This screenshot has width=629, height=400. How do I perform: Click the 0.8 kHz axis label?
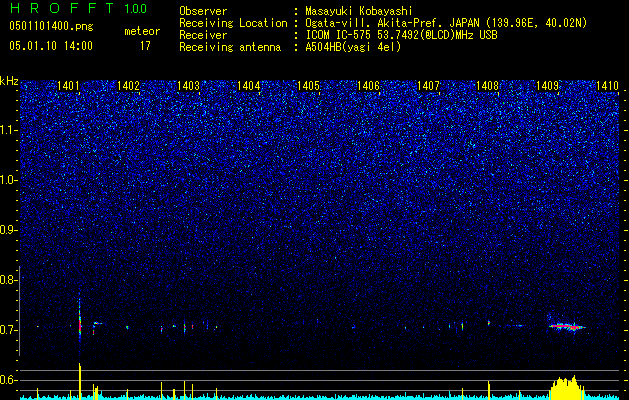pyautogui.click(x=9, y=280)
